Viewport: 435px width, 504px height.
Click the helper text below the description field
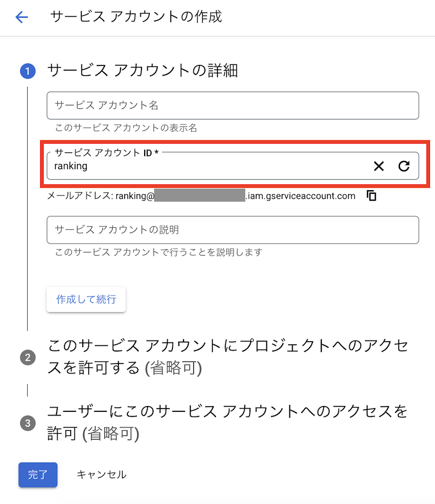point(158,253)
